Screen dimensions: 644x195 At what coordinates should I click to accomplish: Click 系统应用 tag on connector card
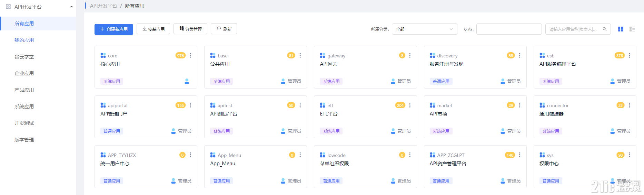(551, 131)
